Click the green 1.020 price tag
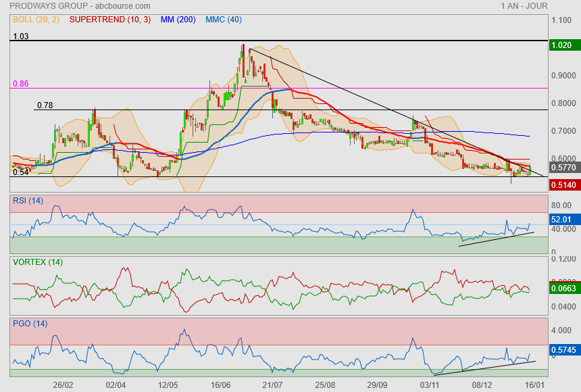The width and height of the screenshot is (581, 392). (x=562, y=45)
